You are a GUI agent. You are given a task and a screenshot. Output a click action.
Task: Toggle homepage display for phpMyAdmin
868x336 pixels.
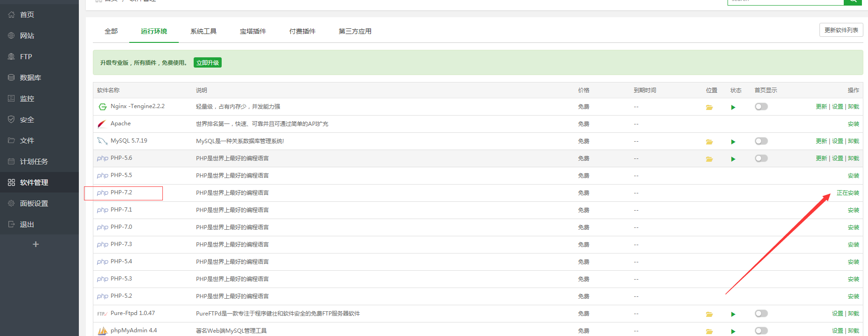click(x=761, y=331)
